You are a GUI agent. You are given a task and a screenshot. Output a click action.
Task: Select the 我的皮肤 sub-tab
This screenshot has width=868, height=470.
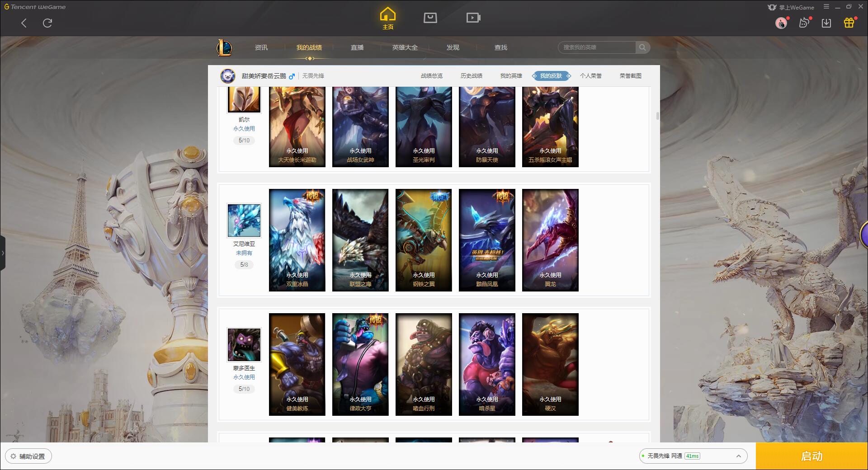(551, 76)
